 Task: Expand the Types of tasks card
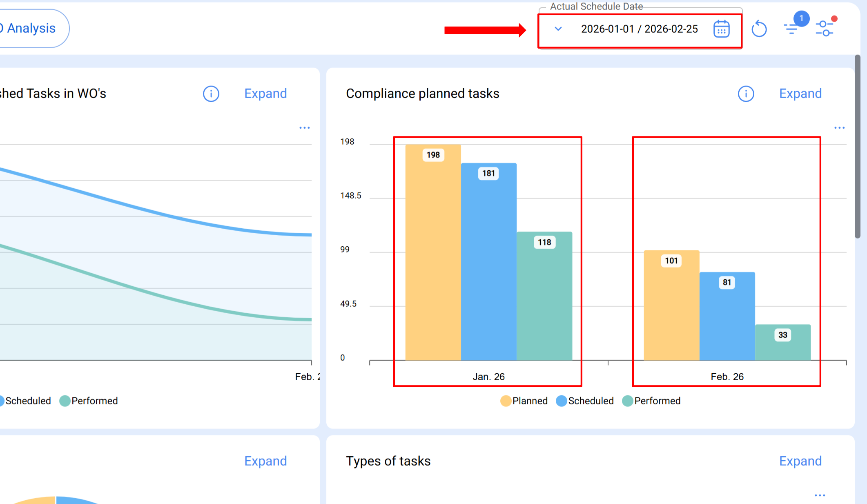800,461
